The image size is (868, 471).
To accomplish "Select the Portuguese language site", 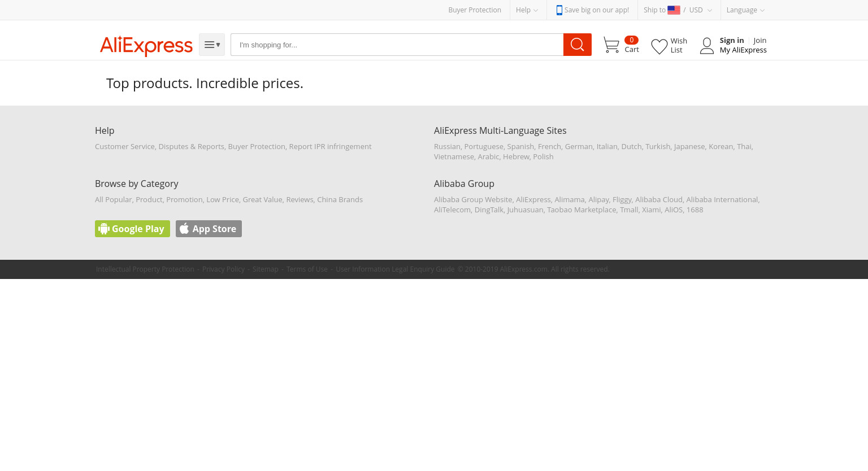I will point(484,146).
